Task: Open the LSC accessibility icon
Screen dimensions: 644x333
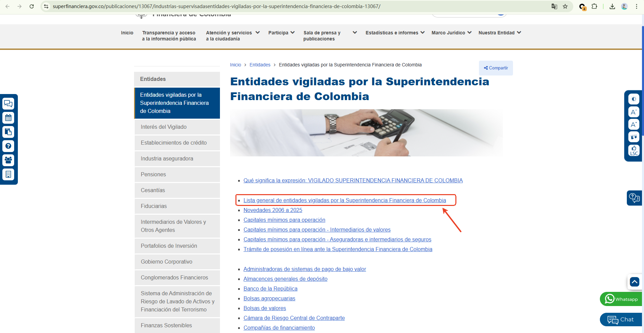Action: (634, 150)
